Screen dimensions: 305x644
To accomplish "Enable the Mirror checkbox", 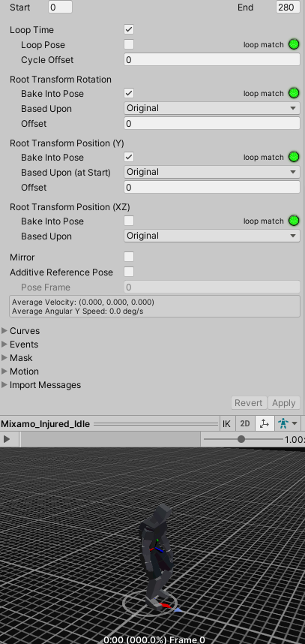I will 129,257.
